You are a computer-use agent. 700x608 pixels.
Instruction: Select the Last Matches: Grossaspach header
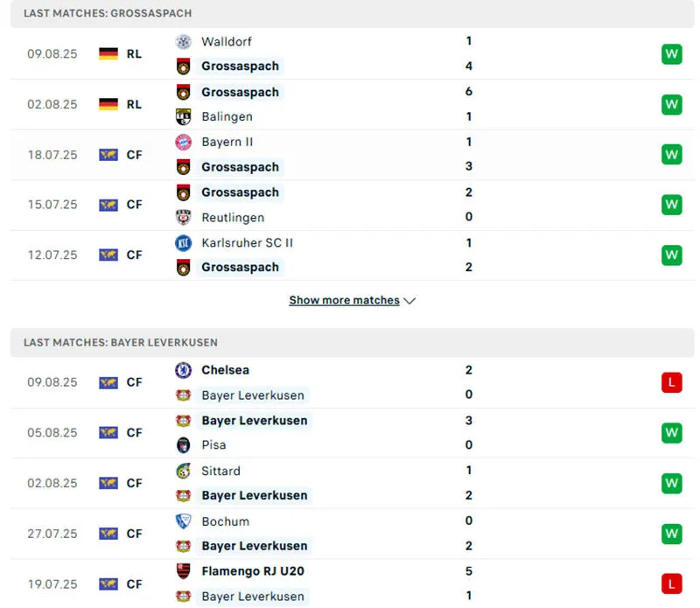point(108,14)
